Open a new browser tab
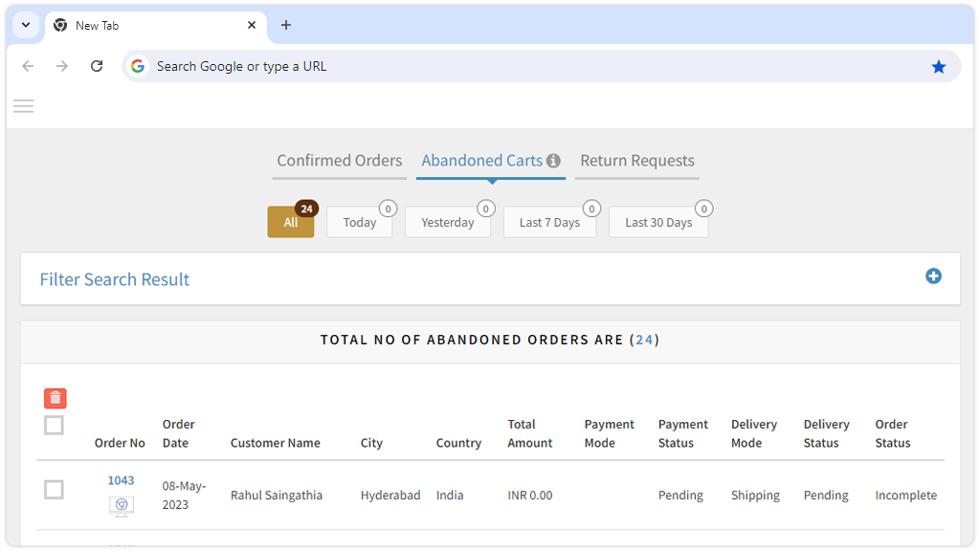980x551 pixels. (x=285, y=25)
